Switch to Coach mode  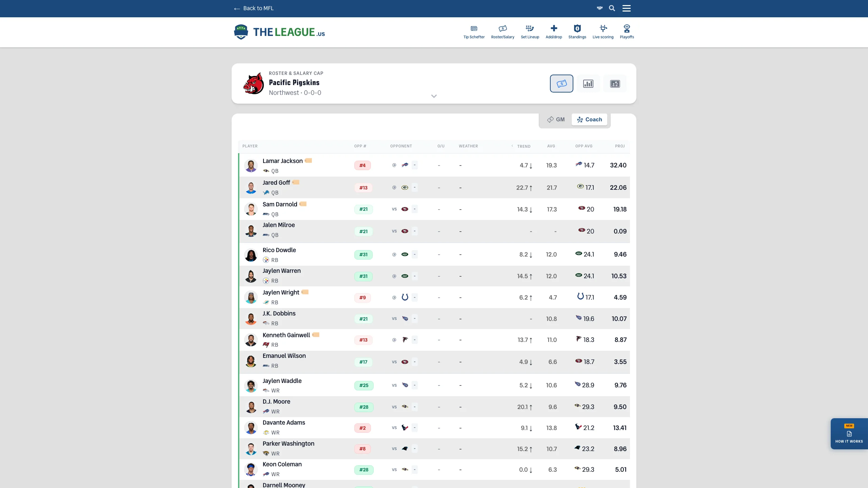pos(589,119)
